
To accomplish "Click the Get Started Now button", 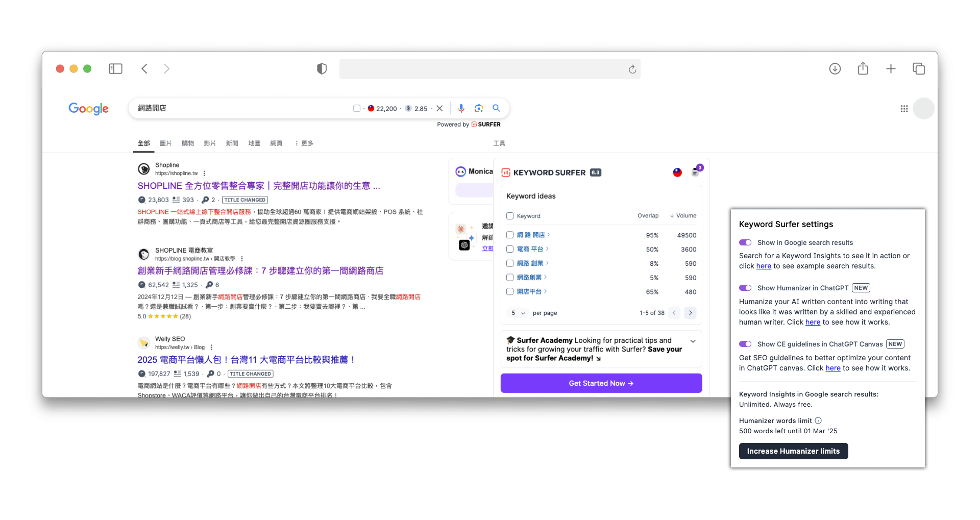I will pyautogui.click(x=601, y=383).
